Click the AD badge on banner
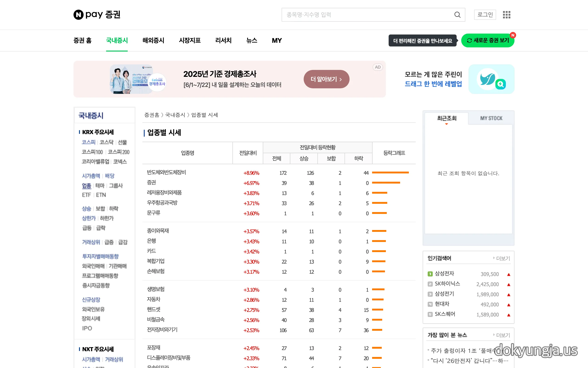Viewport: 588px width, 368px height. coord(378,67)
